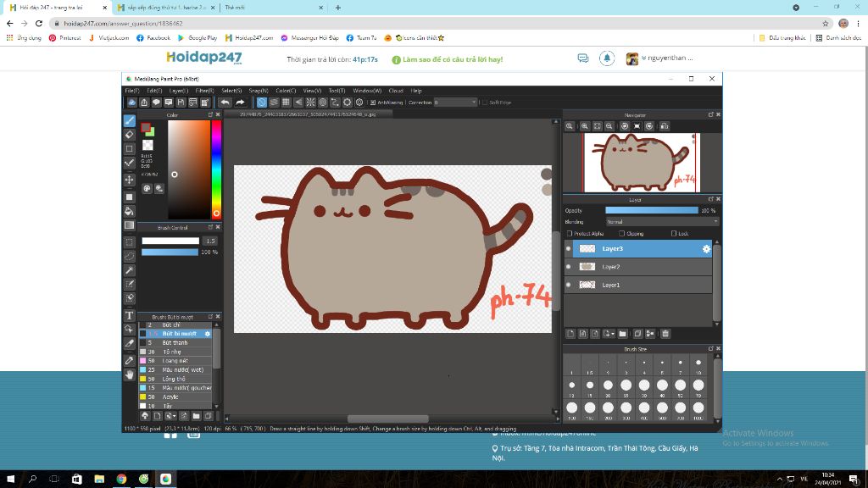Open the Filter(R) menu
This screenshot has width=868, height=488.
tap(205, 91)
